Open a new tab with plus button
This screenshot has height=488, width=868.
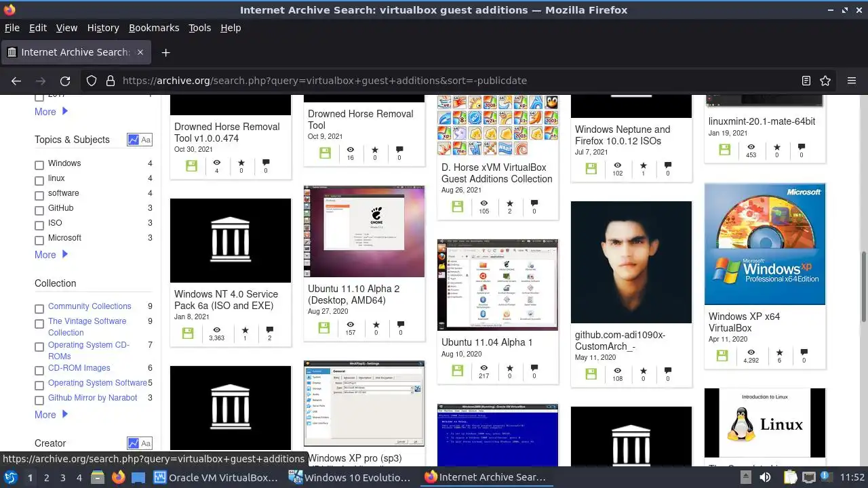click(165, 52)
